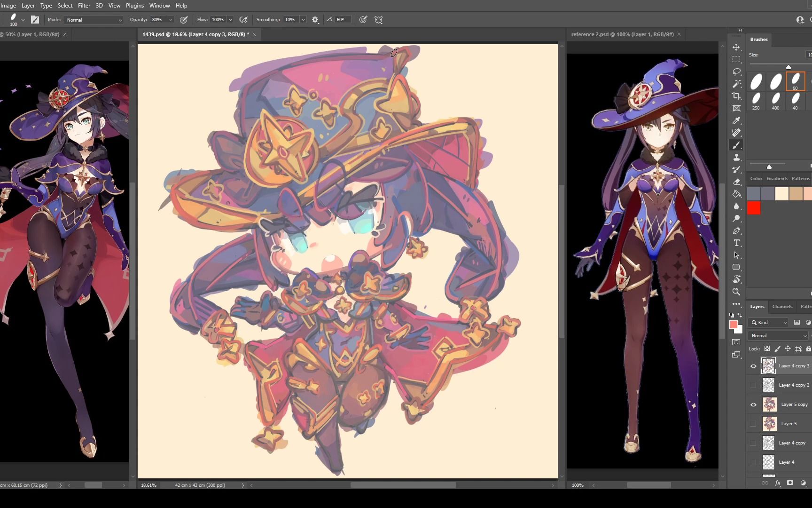Switch to reference 2.psd document tab
812x508 pixels.
[x=622, y=34]
